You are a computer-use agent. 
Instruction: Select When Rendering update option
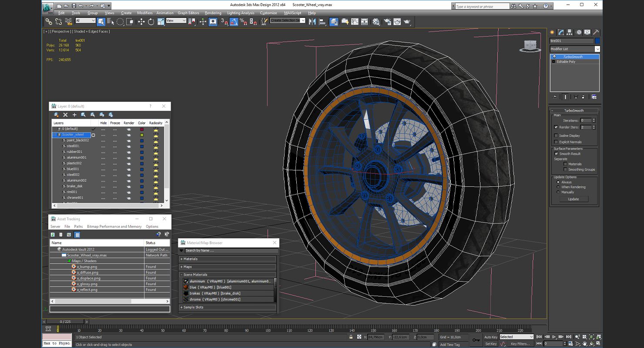click(558, 187)
